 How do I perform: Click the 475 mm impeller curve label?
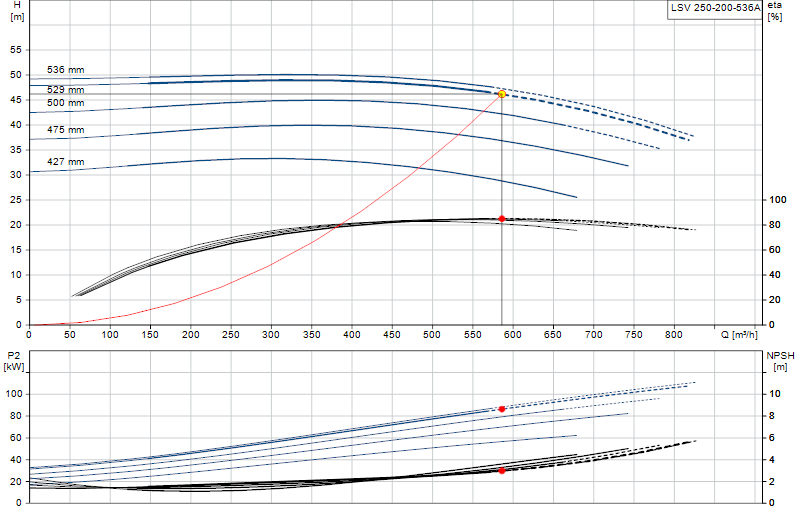(x=66, y=130)
